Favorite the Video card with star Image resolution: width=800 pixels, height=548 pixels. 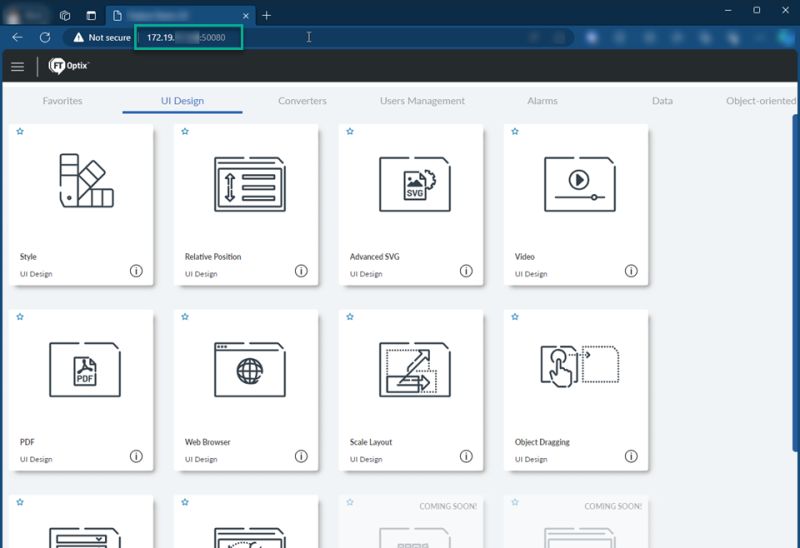pyautogui.click(x=515, y=131)
